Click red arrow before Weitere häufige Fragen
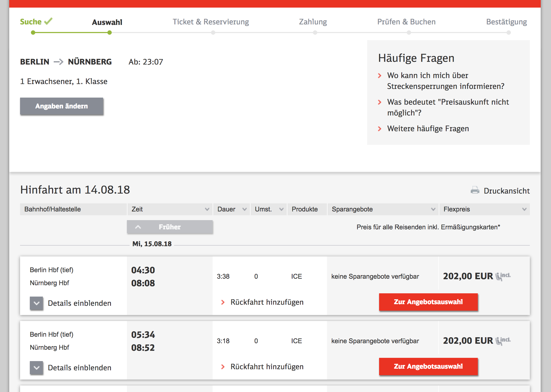Screen dimensions: 551x392 380,129
